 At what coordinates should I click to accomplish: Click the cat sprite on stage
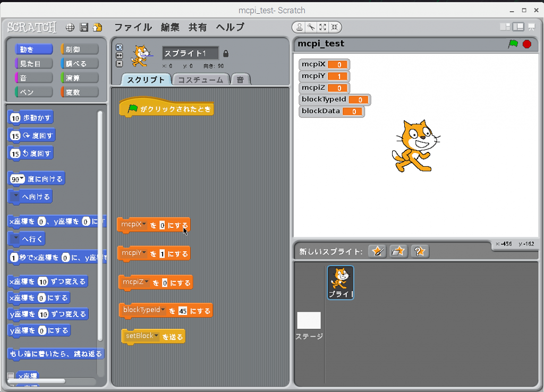415,146
